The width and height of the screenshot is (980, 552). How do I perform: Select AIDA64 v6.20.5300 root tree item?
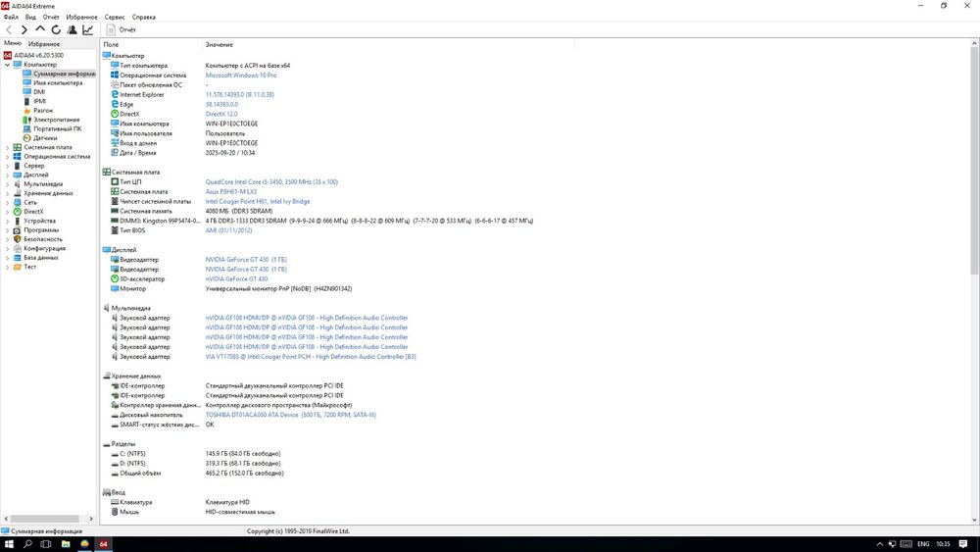[38, 55]
